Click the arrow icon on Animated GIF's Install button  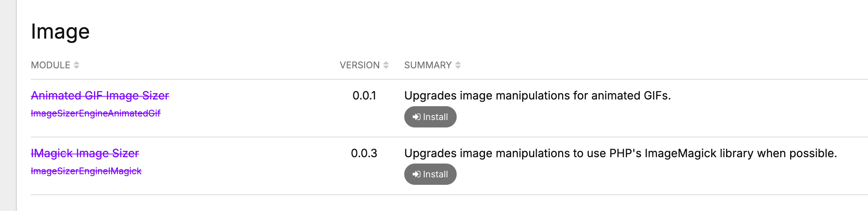(x=416, y=117)
